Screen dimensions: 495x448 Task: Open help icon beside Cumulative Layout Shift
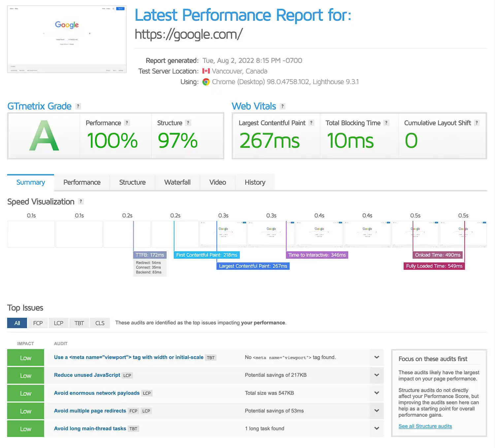[x=477, y=123]
